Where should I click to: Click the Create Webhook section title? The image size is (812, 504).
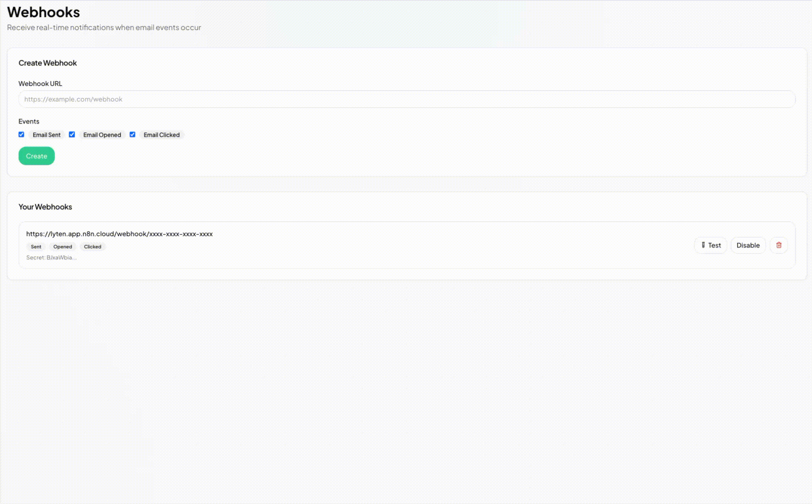47,63
